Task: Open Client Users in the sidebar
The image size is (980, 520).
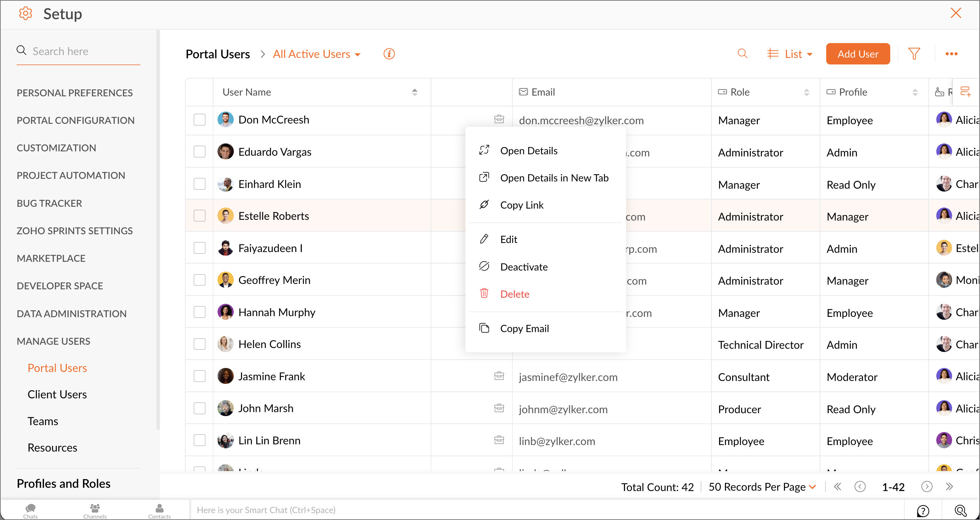Action: [x=57, y=394]
